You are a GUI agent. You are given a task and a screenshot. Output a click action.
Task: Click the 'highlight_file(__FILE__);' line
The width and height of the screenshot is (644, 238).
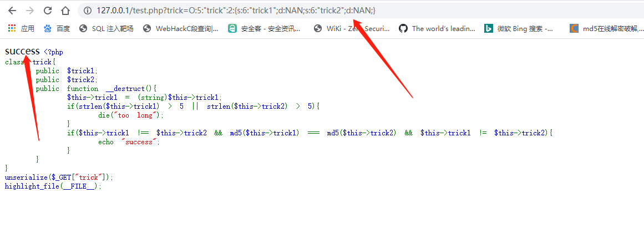tap(53, 186)
